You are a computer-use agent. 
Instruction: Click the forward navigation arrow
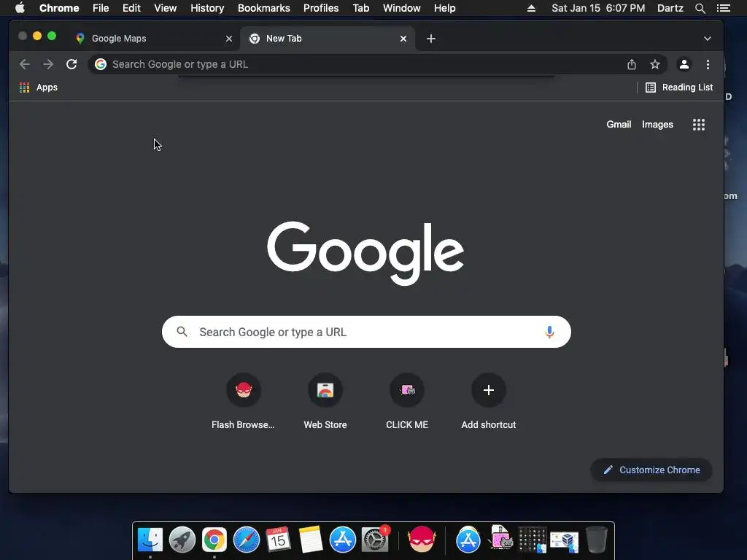pos(48,64)
